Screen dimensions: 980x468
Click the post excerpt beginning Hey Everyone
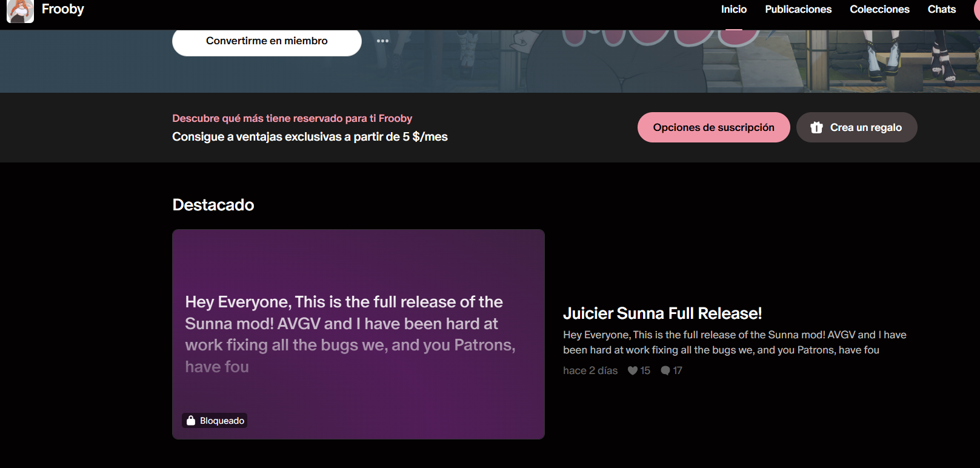[x=735, y=343]
